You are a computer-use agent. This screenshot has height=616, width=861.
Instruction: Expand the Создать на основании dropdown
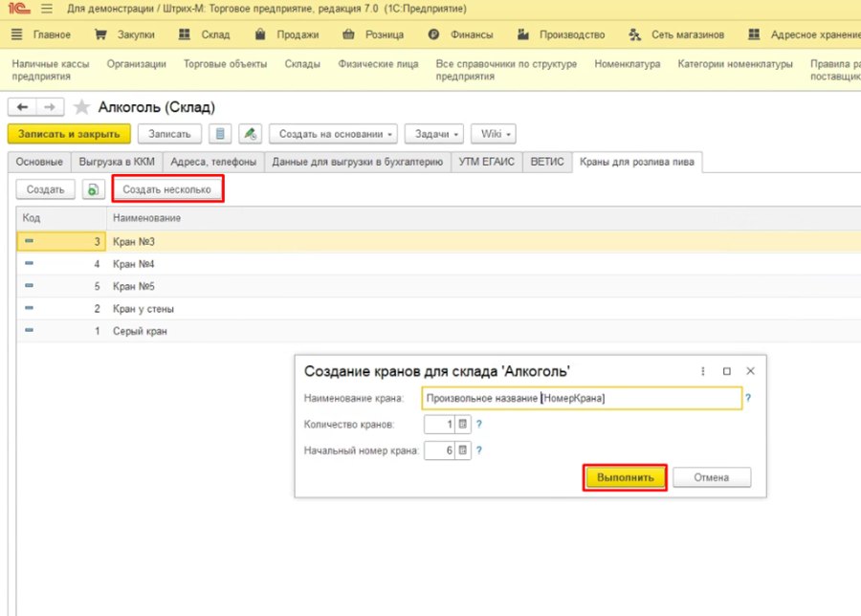333,134
